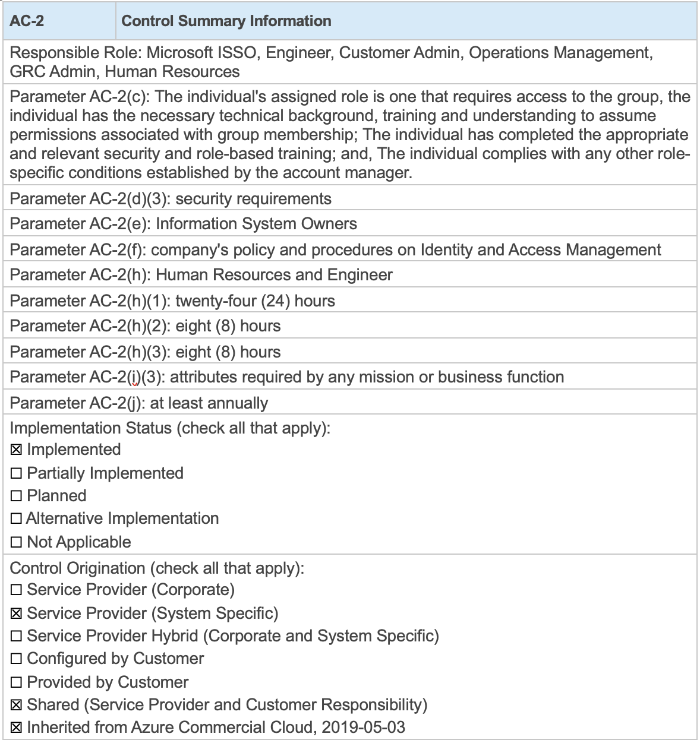The height and width of the screenshot is (740, 700).
Task: Click the AC-2(d)(3) security requirements row
Action: coord(350,198)
